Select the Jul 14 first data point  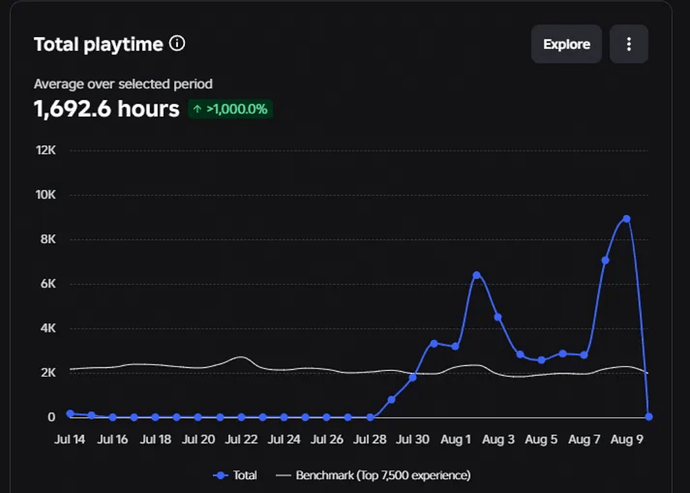coord(70,413)
